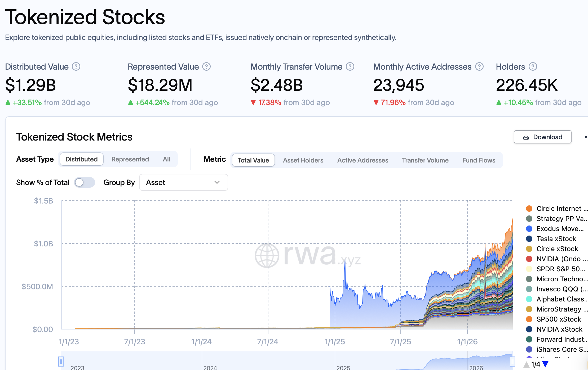The image size is (588, 370).
Task: Toggle Circle xStock legend series
Action: pos(552,249)
